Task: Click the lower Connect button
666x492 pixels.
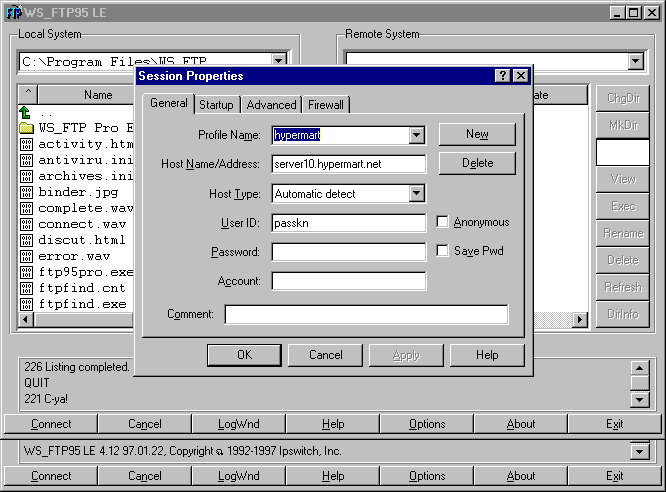Action: 51,476
